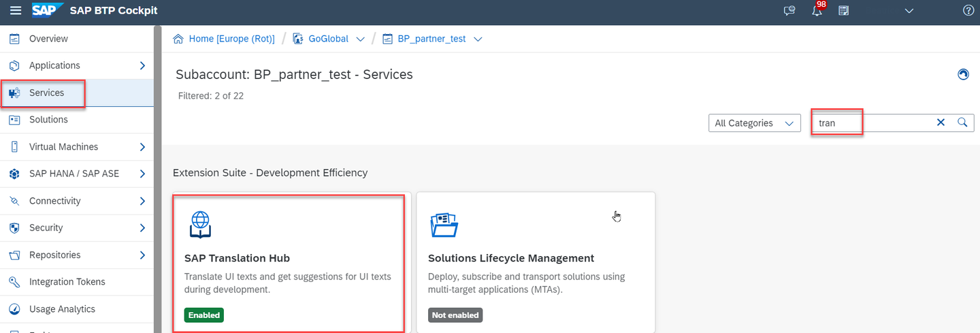Click the Services puzzle icon
Viewport: 980px width, 333px height.
coord(14,93)
